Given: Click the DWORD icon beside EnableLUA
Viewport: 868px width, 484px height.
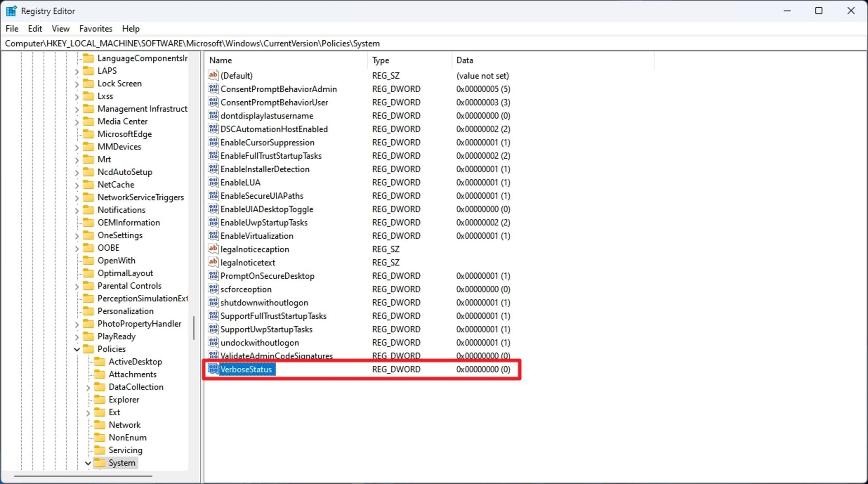Looking at the screenshot, I should [213, 182].
